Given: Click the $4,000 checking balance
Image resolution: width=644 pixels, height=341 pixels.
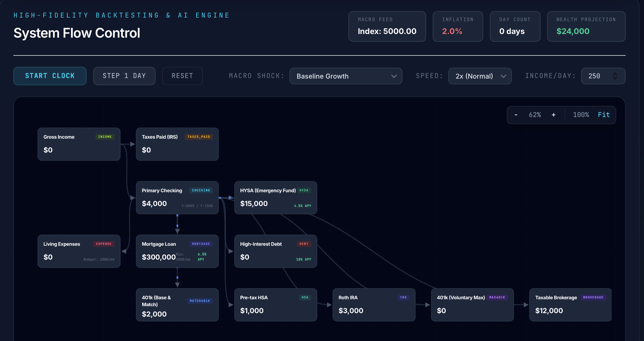Looking at the screenshot, I should pyautogui.click(x=154, y=203).
